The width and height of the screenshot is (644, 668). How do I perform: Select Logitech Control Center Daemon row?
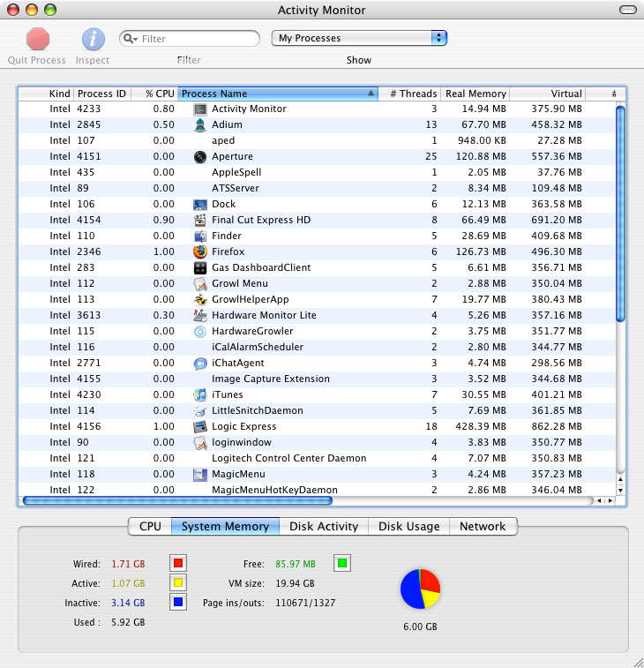(317, 458)
